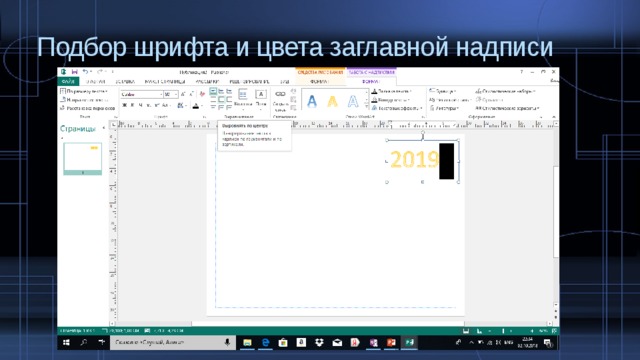Open File Explorer from the taskbar
Image resolution: width=640 pixels, height=360 pixels.
coord(247,342)
